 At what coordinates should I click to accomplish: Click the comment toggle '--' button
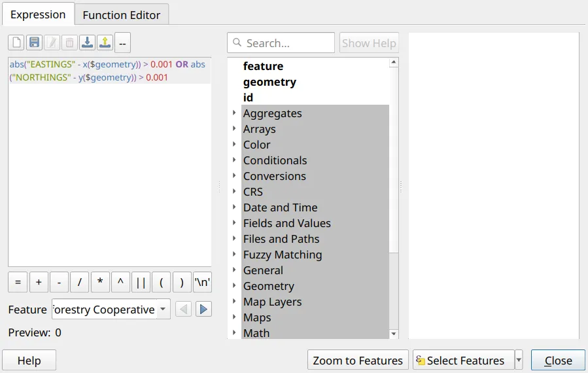coord(122,43)
